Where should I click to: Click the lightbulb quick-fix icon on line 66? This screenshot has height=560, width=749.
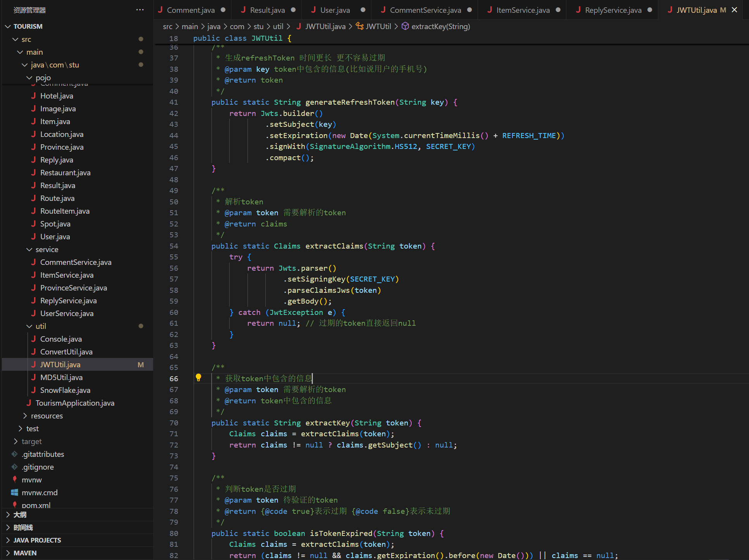198,378
